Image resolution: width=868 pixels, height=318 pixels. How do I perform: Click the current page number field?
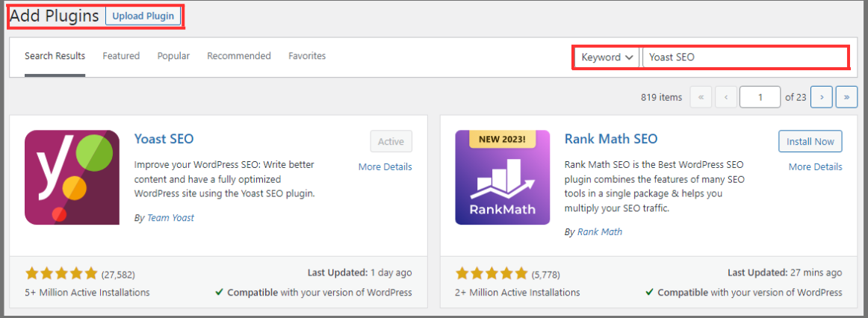coord(760,97)
